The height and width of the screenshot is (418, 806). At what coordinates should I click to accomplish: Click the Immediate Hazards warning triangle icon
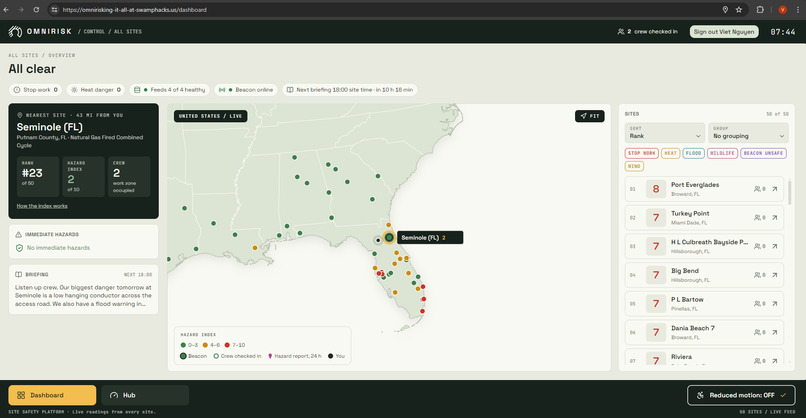[19, 234]
